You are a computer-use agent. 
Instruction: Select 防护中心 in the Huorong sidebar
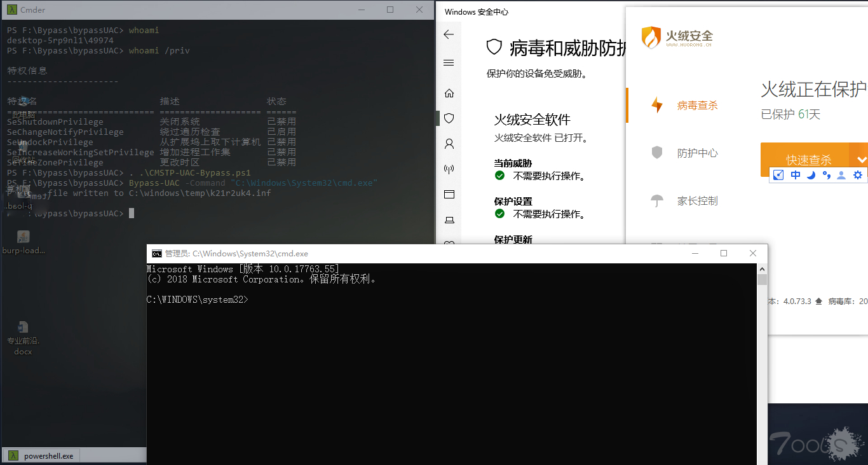(x=698, y=153)
